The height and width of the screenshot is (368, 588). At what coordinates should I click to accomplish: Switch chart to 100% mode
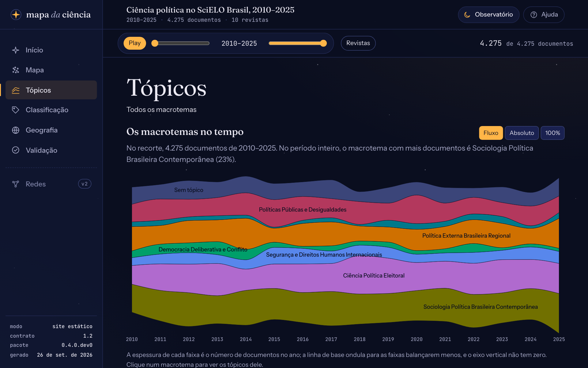[x=552, y=133]
